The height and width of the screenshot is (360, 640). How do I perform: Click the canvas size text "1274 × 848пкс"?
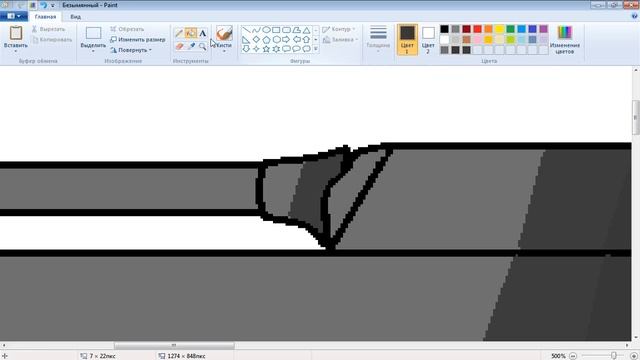tap(186, 356)
